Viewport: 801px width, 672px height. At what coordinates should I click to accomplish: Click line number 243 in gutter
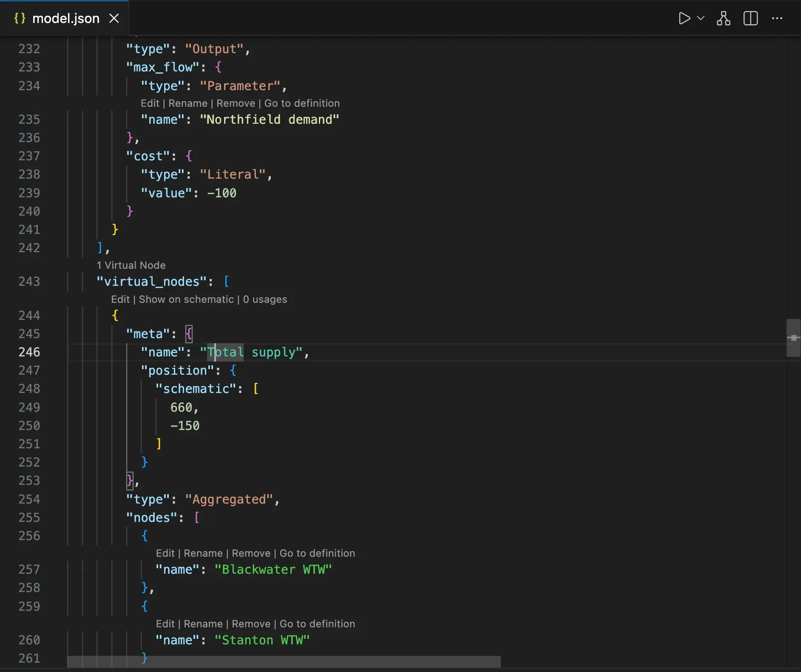29,282
